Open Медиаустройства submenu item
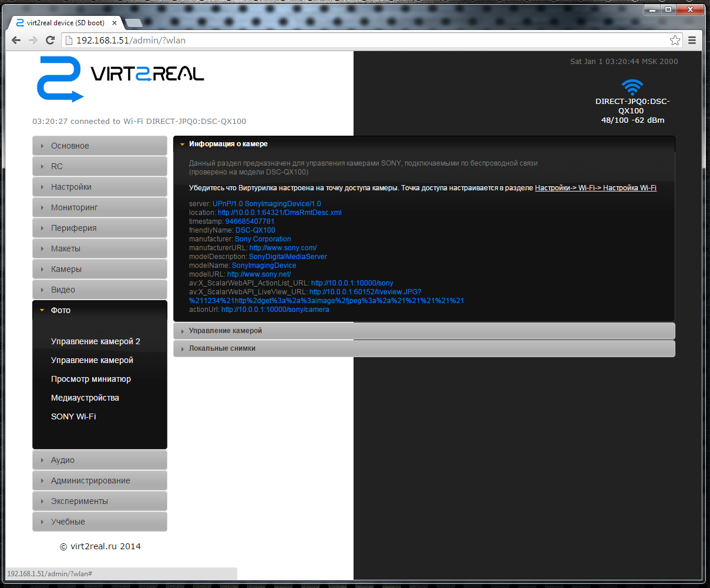This screenshot has height=588, width=710. 85,398
